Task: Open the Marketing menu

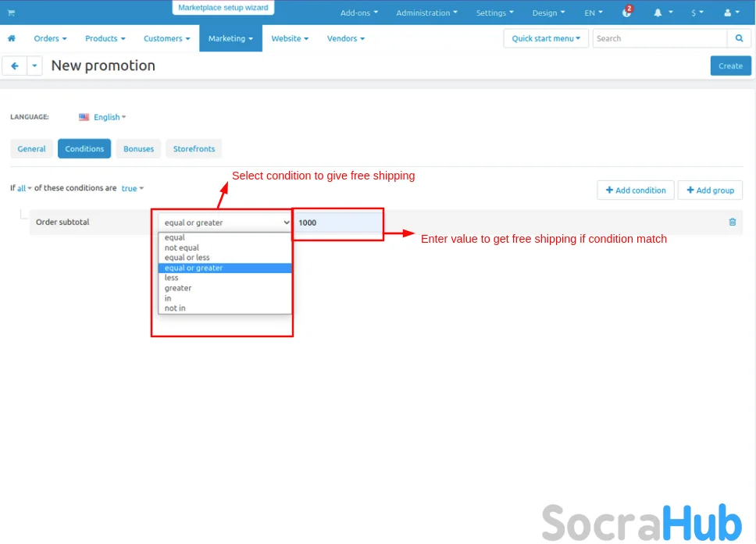Action: coord(230,38)
